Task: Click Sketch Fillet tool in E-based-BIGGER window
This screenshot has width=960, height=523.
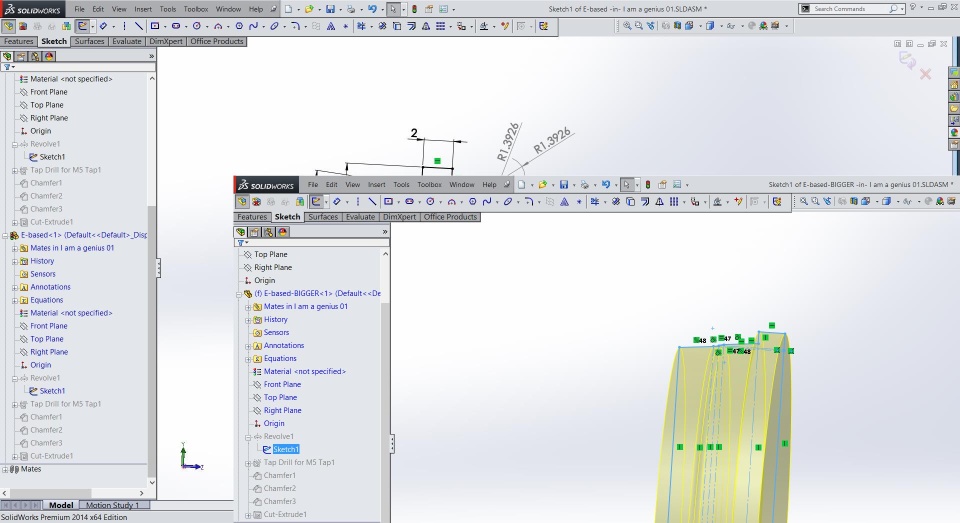Action: click(528, 201)
